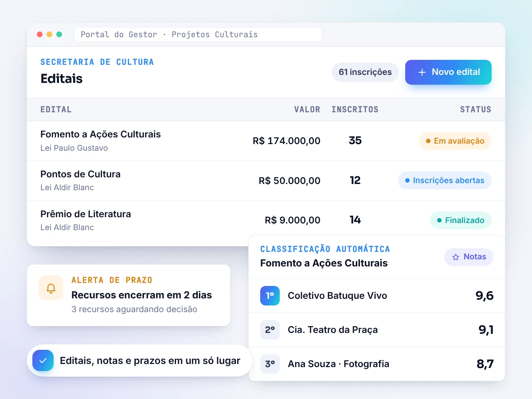Sort by the INSCRITOS column header

coord(355,110)
